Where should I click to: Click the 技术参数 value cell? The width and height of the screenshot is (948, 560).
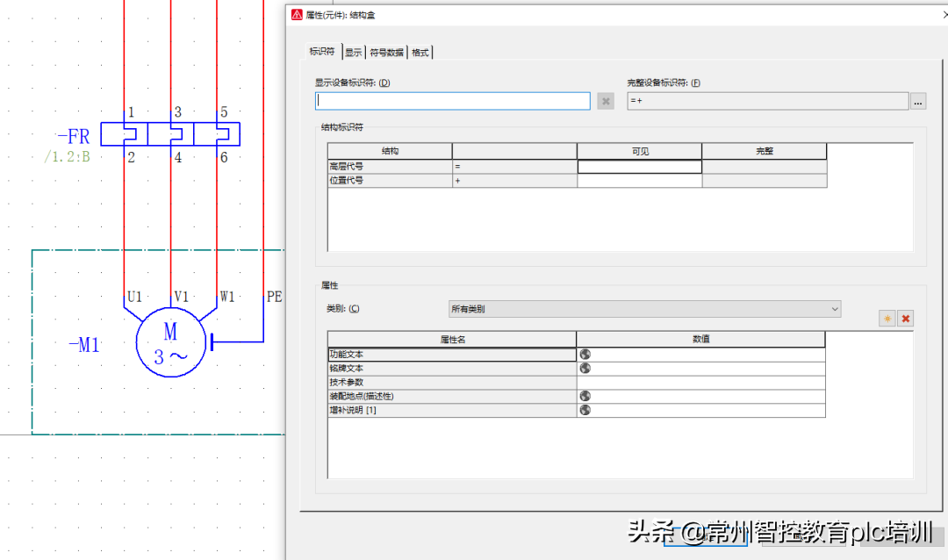pos(700,383)
